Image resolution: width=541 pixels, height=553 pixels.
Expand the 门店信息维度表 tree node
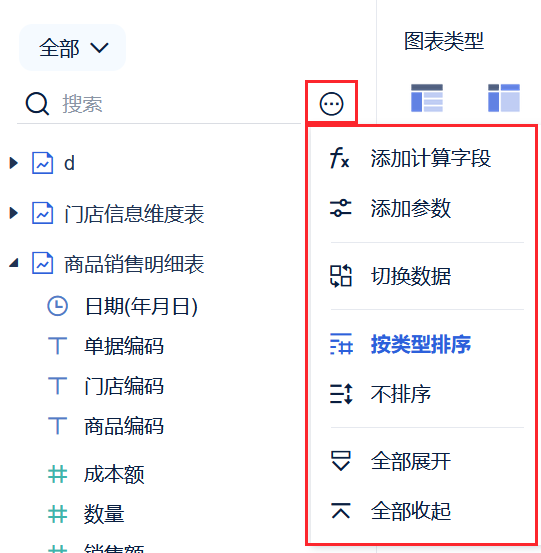(x=13, y=213)
